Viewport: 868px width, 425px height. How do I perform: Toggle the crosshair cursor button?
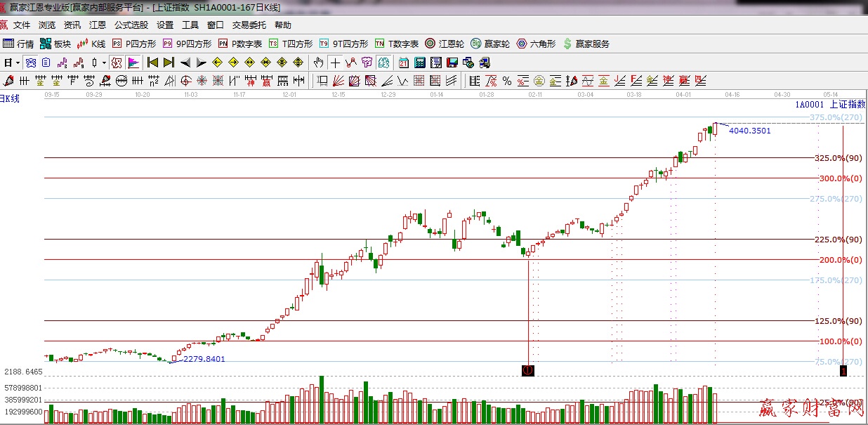coord(336,63)
